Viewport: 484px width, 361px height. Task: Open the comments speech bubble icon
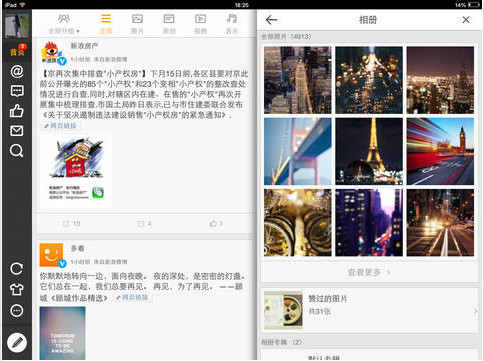[17, 91]
